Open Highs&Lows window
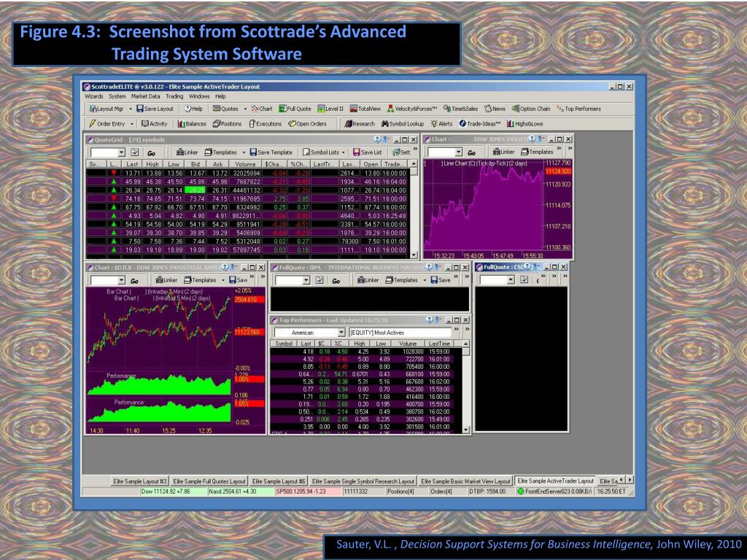The image size is (747, 560). coord(525,124)
